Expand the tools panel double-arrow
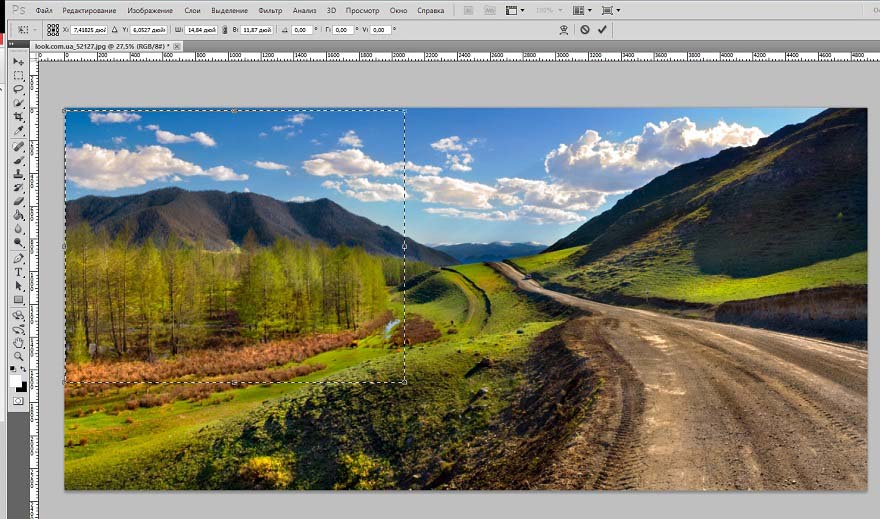880x519 pixels. pyautogui.click(x=11, y=44)
